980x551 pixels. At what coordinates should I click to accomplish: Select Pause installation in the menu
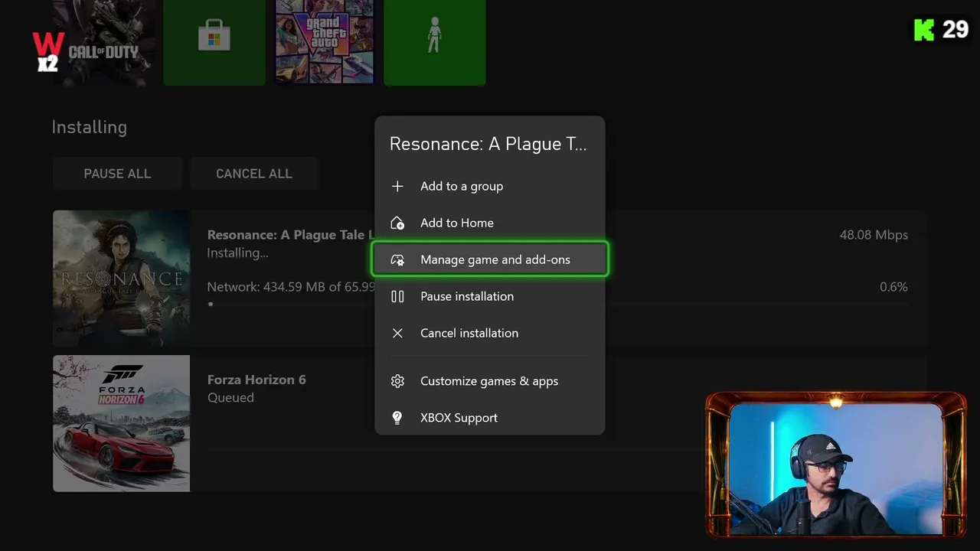coord(490,296)
